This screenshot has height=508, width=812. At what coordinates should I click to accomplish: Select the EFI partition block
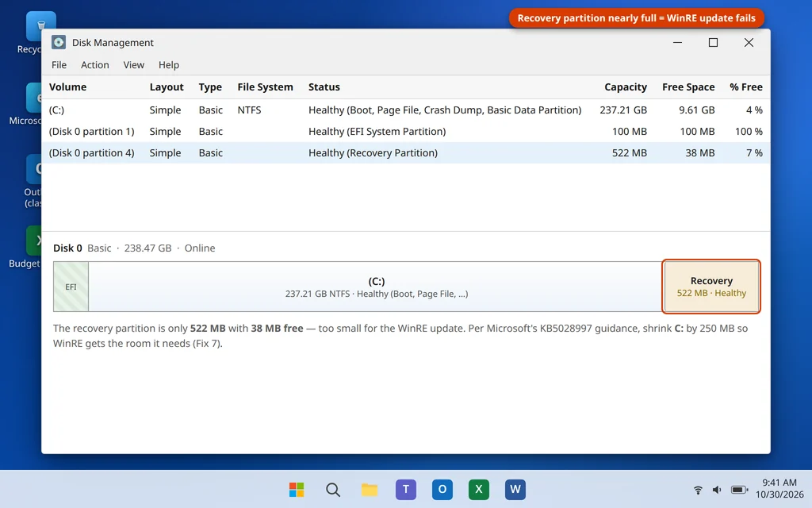[71, 287]
